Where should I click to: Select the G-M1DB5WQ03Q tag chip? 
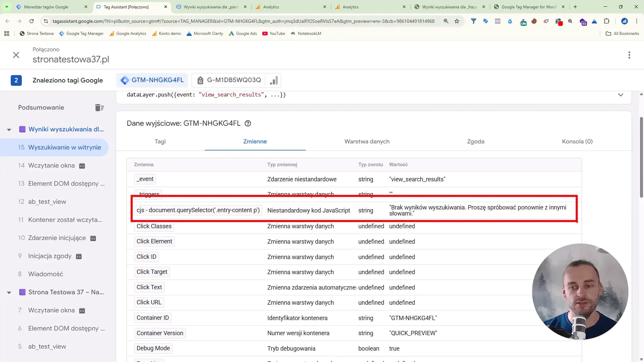229,80
